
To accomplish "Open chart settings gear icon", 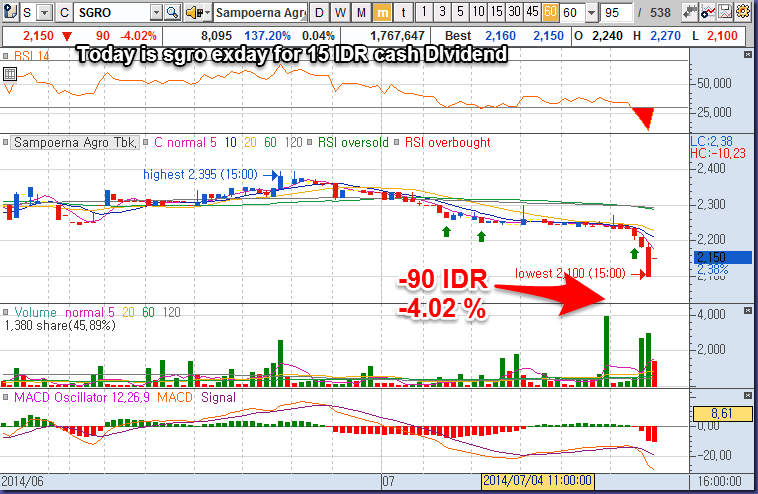I will coord(743,13).
